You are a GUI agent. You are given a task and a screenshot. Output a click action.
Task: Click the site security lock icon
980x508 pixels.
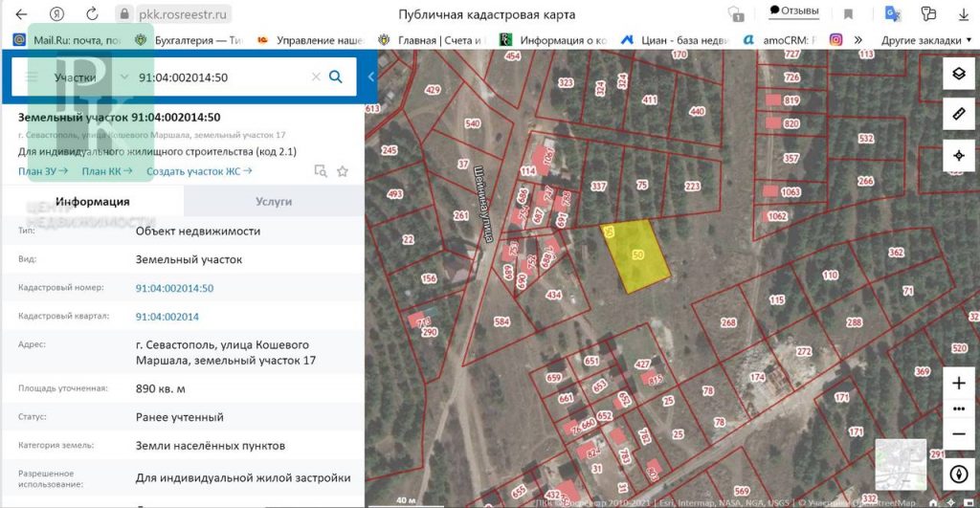coord(124,13)
